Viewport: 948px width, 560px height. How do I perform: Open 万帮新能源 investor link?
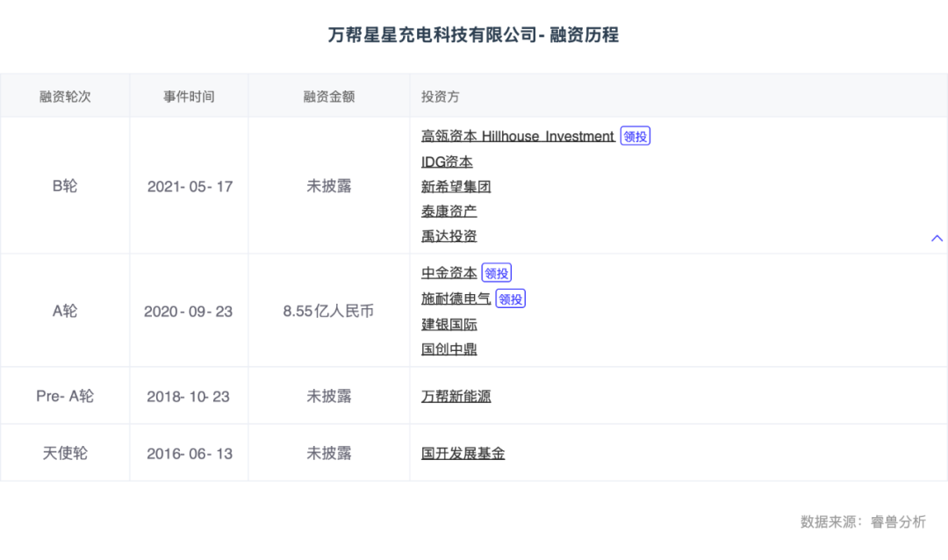click(456, 397)
